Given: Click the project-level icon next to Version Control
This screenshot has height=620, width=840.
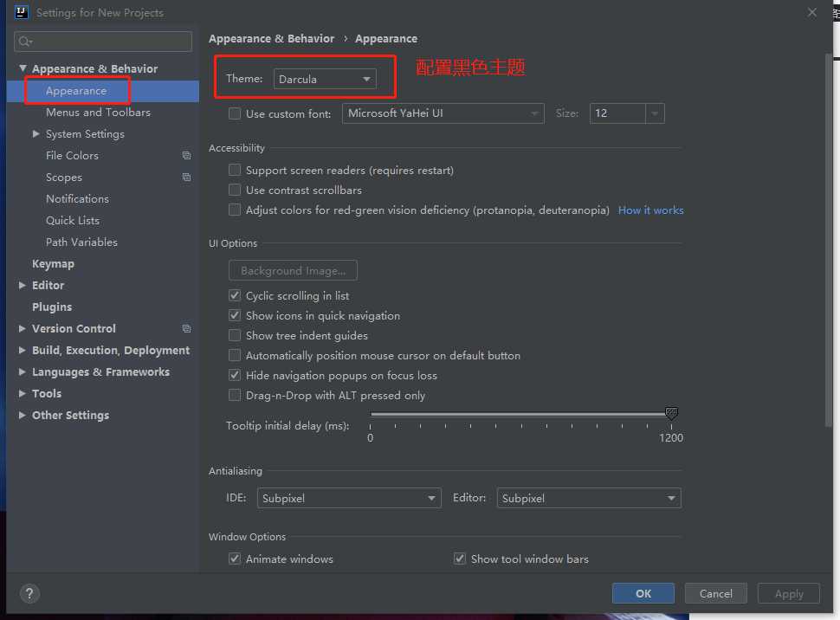Looking at the screenshot, I should point(186,328).
